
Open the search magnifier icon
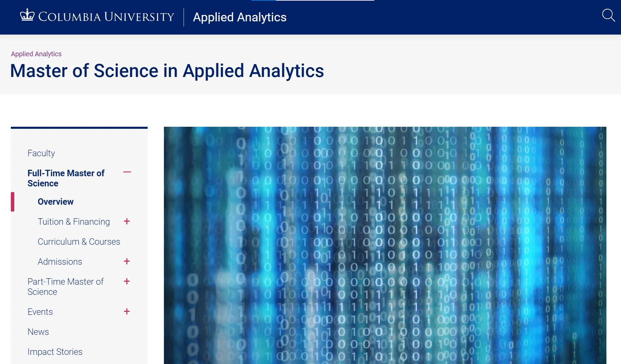pos(608,15)
